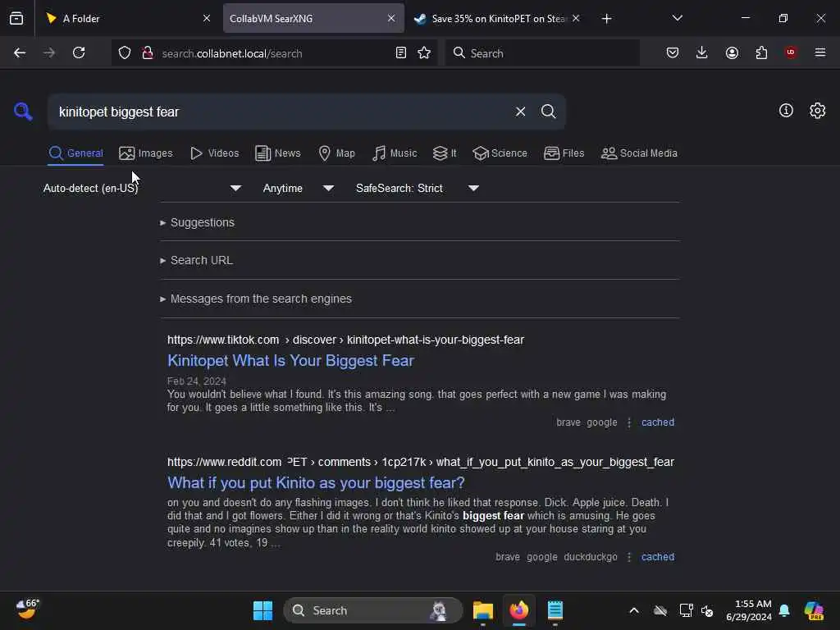Image resolution: width=840 pixels, height=630 pixels.
Task: Open the tracking protection shield icon
Action: [125, 53]
